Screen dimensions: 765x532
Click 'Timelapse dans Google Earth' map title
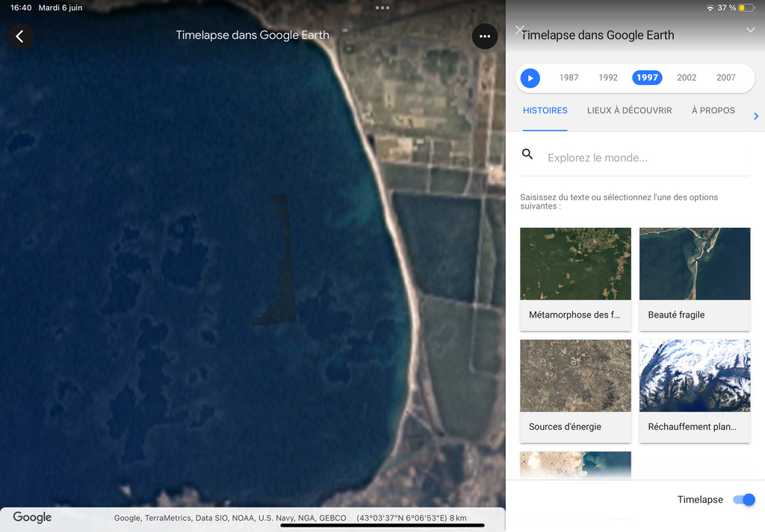pos(253,35)
